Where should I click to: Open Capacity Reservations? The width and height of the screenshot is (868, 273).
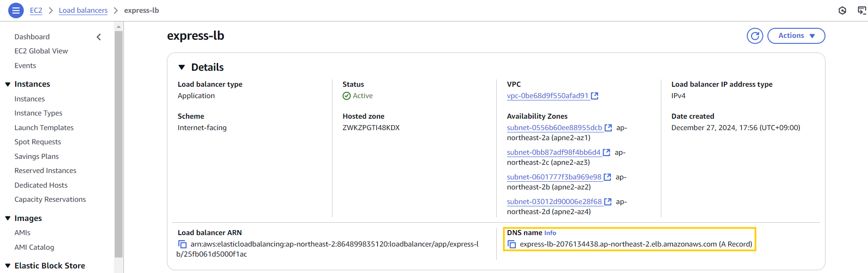50,199
